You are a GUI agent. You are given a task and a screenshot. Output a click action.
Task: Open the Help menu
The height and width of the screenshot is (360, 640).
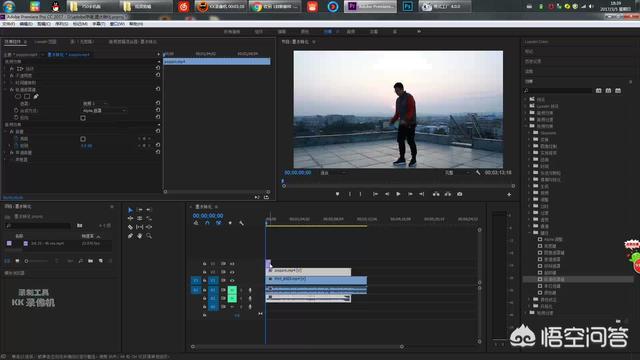tap(136, 24)
